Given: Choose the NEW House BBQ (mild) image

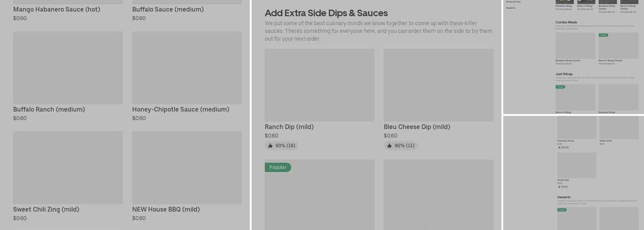Looking at the screenshot, I should 187,167.
